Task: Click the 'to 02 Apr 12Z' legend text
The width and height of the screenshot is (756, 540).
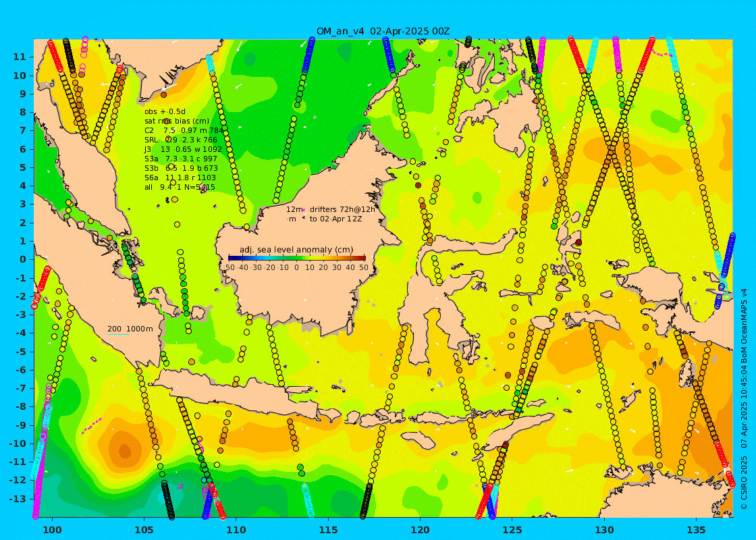Action: [x=335, y=219]
